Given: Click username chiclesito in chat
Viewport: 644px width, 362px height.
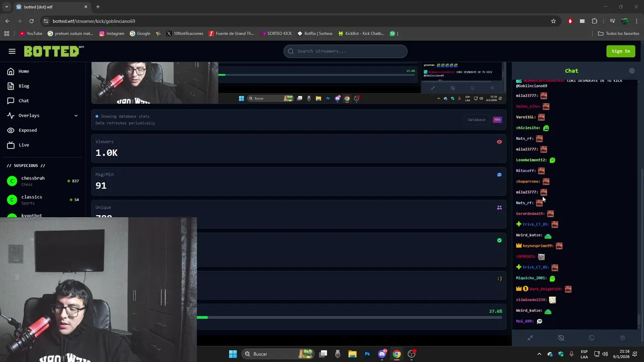Looking at the screenshot, I should [x=528, y=128].
